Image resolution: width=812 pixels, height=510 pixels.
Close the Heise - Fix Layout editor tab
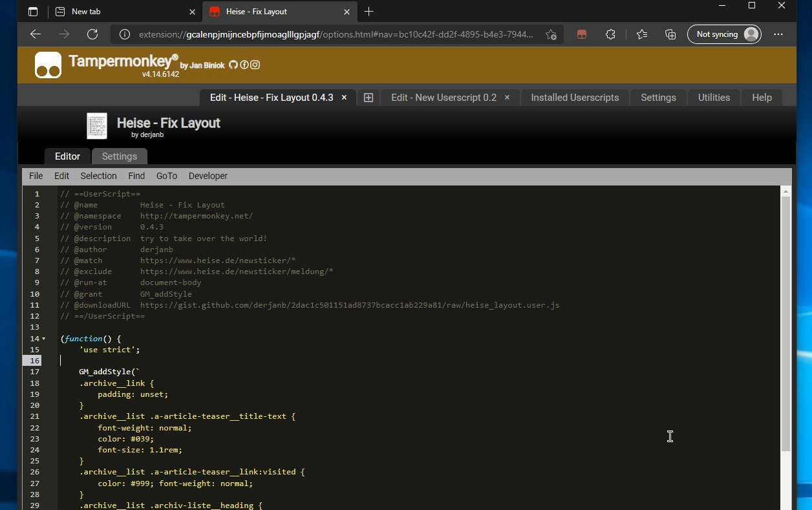tap(344, 98)
